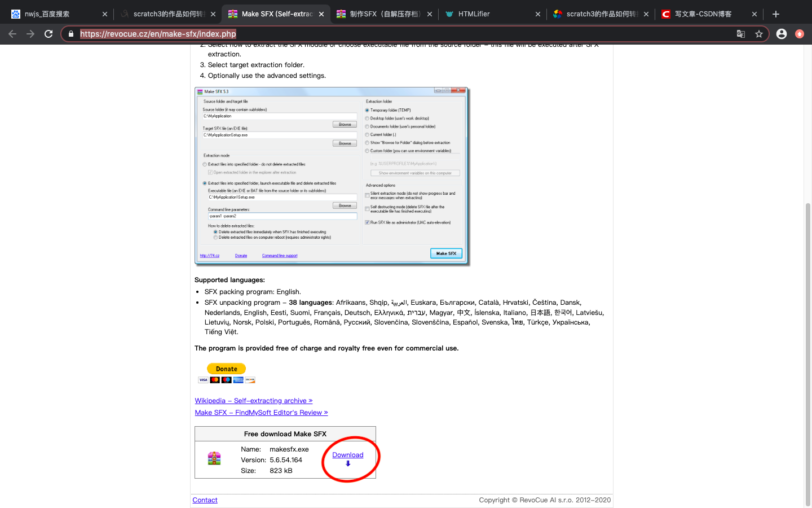Open a new tab with the plus button
This screenshot has height=508, width=812.
(776, 14)
